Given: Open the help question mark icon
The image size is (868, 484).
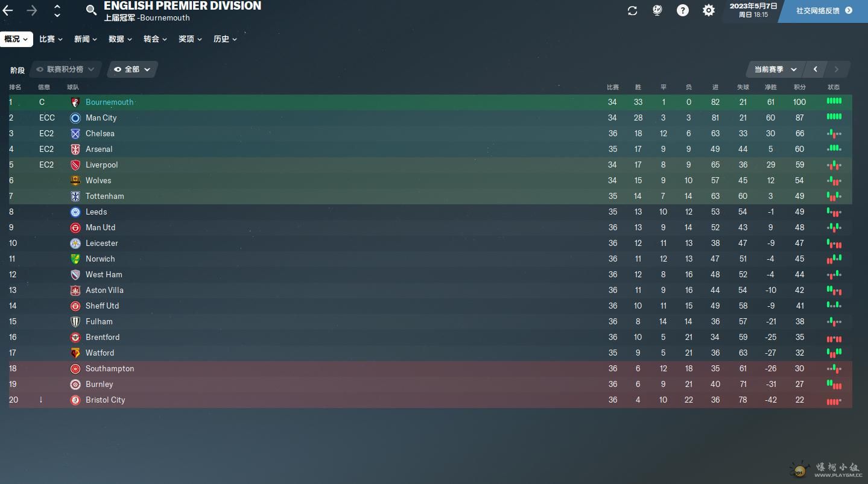Looking at the screenshot, I should click(683, 11).
